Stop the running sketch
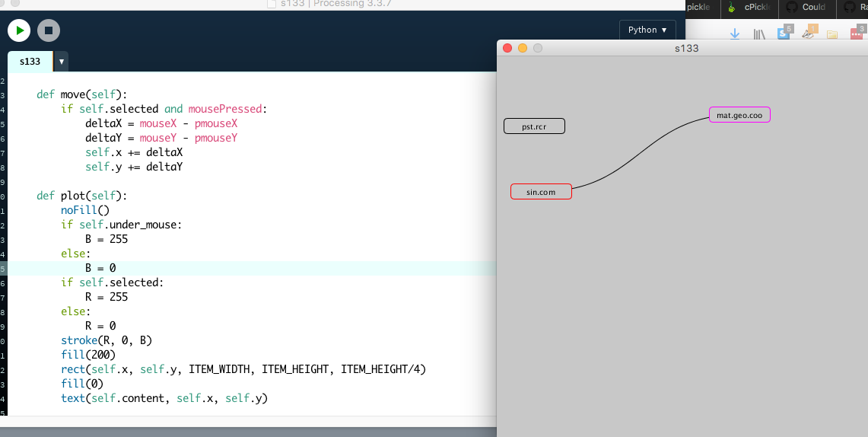The height and width of the screenshot is (437, 868). [49, 30]
